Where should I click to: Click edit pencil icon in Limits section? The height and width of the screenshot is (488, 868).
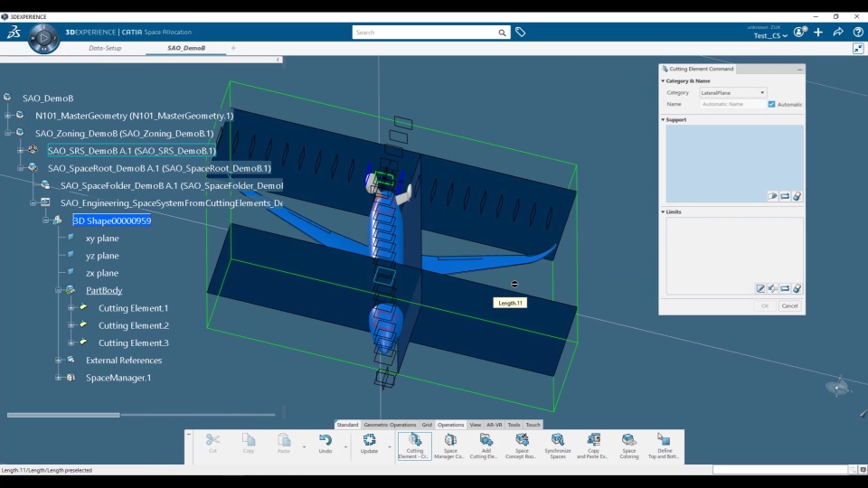(760, 289)
